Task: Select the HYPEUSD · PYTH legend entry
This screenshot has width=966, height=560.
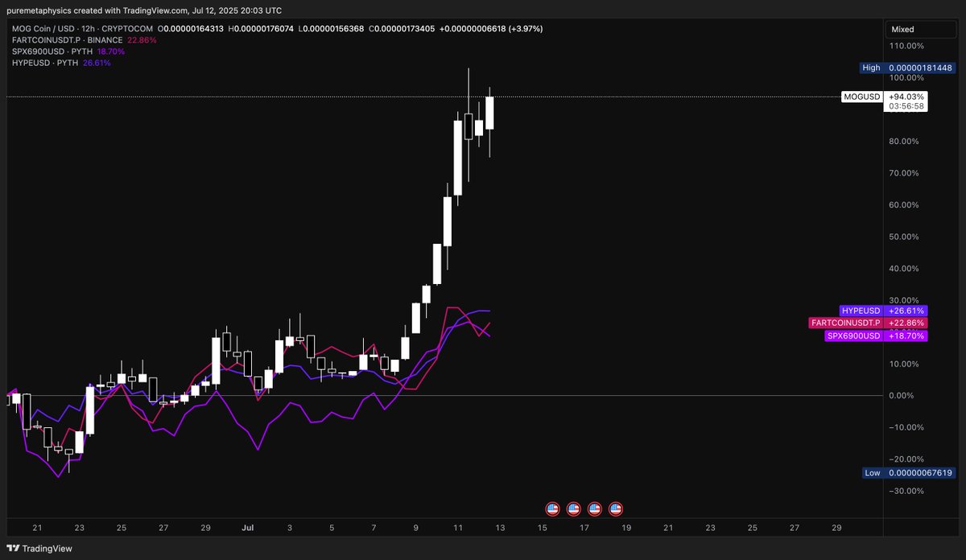Action: (44, 62)
